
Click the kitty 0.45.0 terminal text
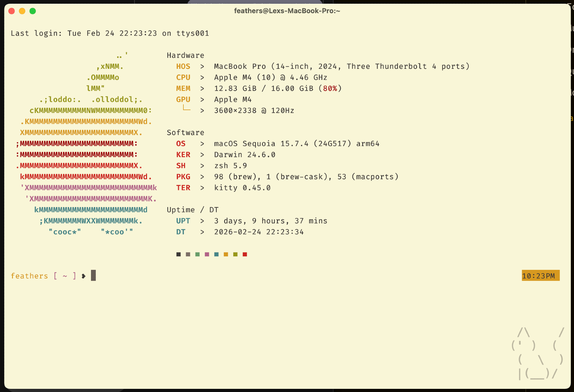tap(242, 188)
